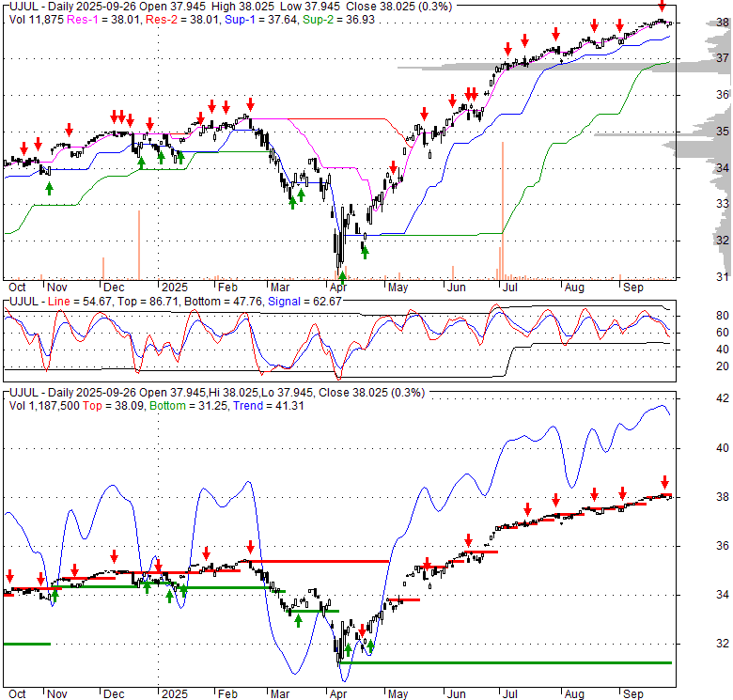Image resolution: width=733 pixels, height=700 pixels.
Task: Click price level 42 on bottom chart axis
Action: point(723,398)
